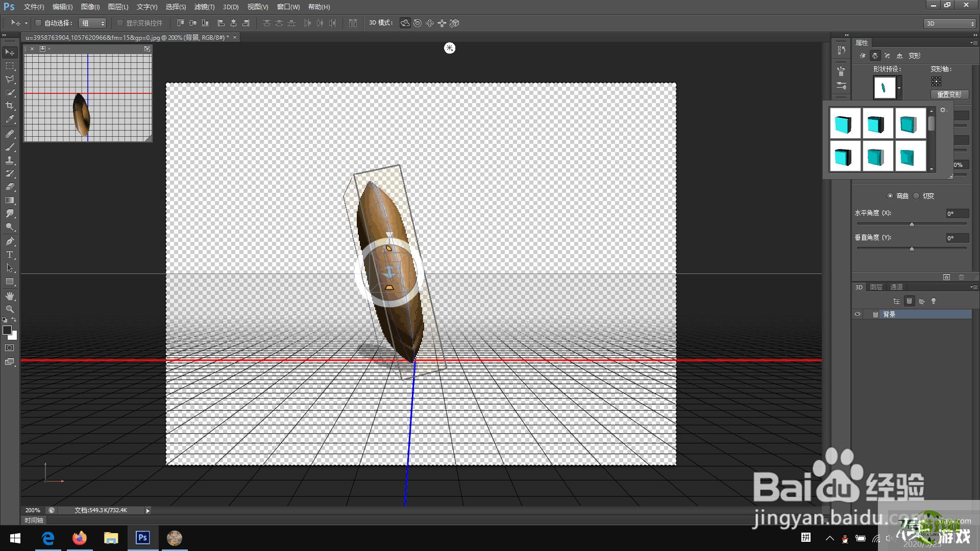Viewport: 980px width, 551px height.
Task: Select the Horizontal Type tool
Action: pyautogui.click(x=10, y=254)
